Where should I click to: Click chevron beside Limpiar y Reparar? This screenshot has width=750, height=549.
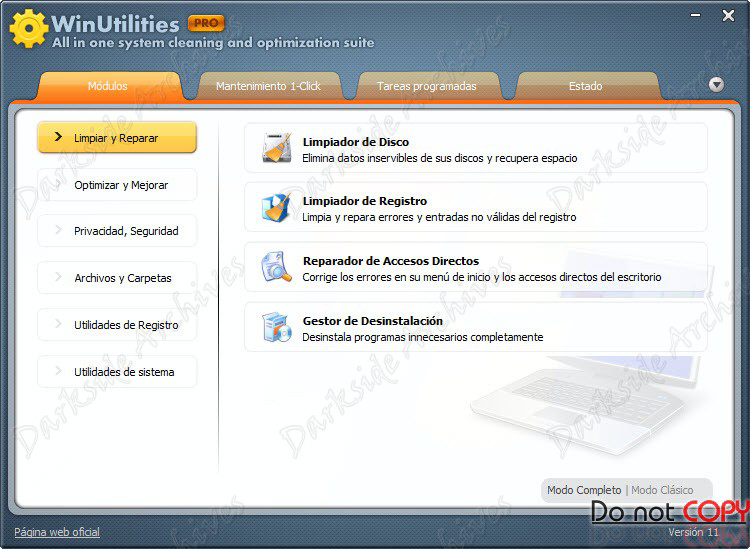click(58, 137)
